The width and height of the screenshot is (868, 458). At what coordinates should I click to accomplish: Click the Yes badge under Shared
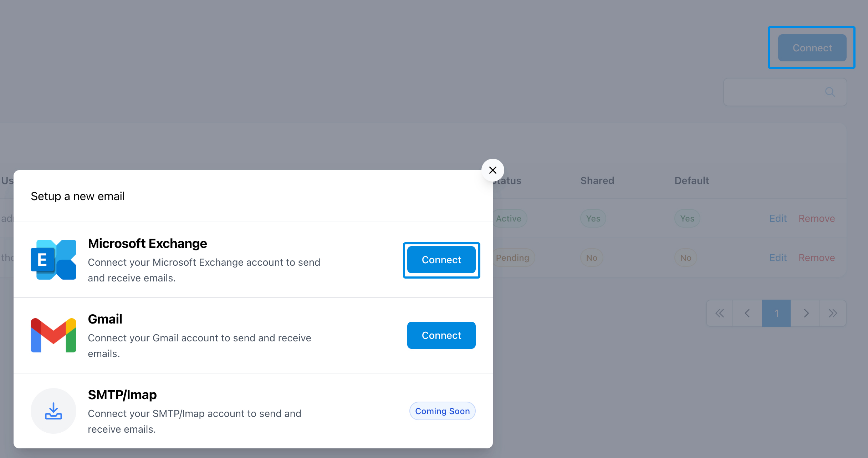coord(593,218)
